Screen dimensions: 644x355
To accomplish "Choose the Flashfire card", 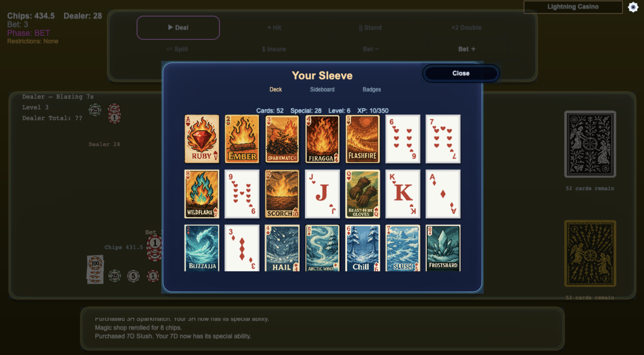I will pyautogui.click(x=363, y=139).
